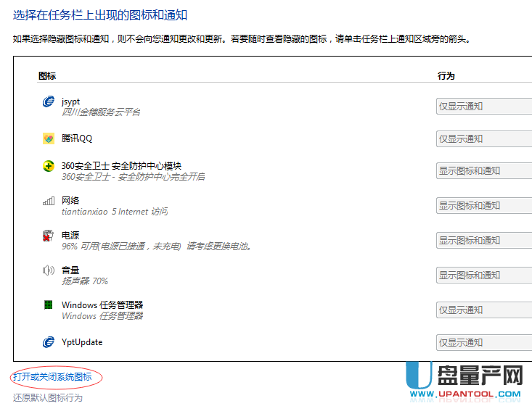Click the 电源 battery icon
Image resolution: width=532 pixels, height=406 pixels.
coord(49,236)
